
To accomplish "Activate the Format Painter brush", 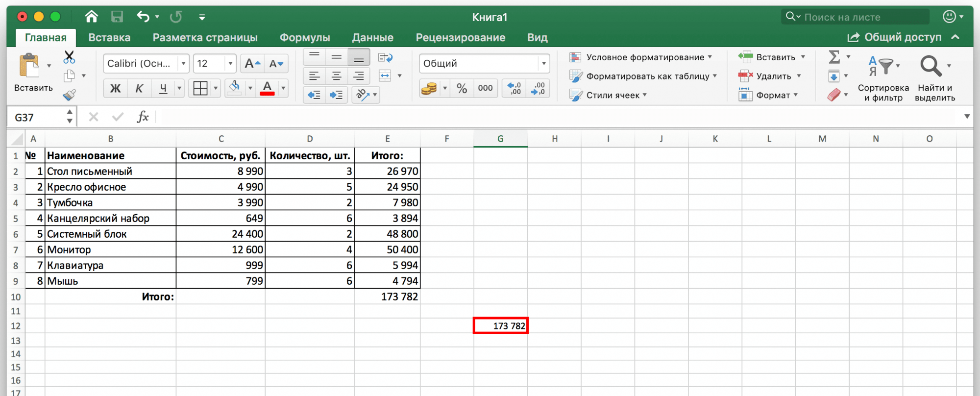I will (69, 94).
